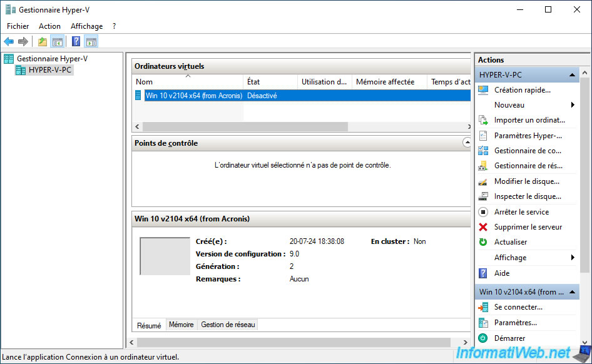Click the green Démarrer power icon
Image resolution: width=592 pixels, height=364 pixels.
coord(483,338)
